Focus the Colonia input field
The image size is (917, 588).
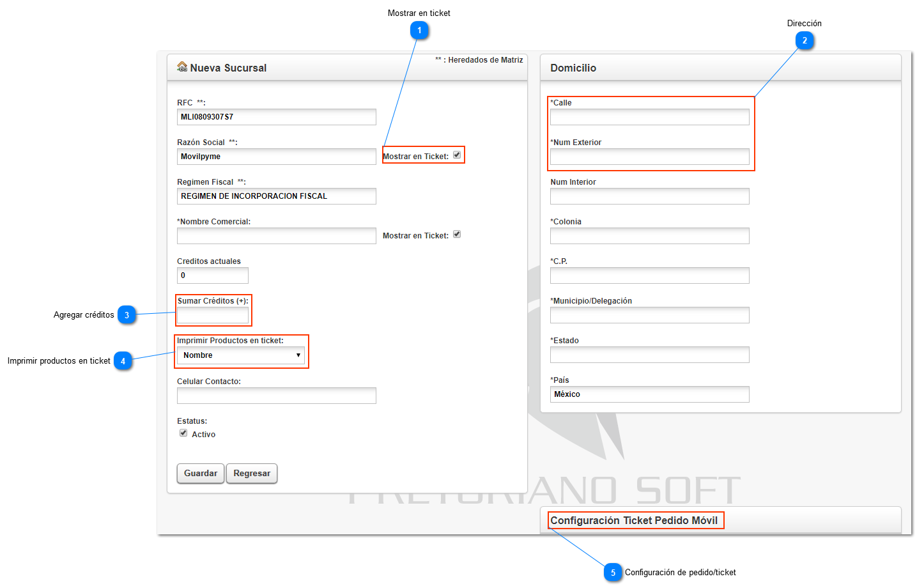pos(650,236)
